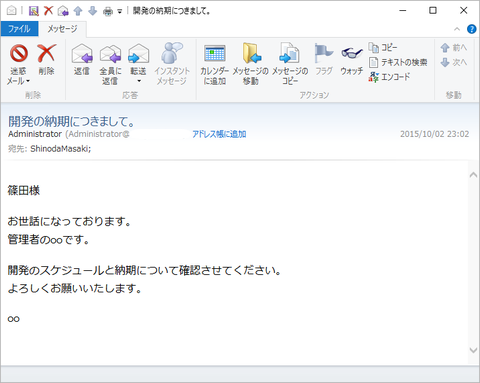
Task: Click the sender name Administrator
Action: pyautogui.click(x=35, y=134)
